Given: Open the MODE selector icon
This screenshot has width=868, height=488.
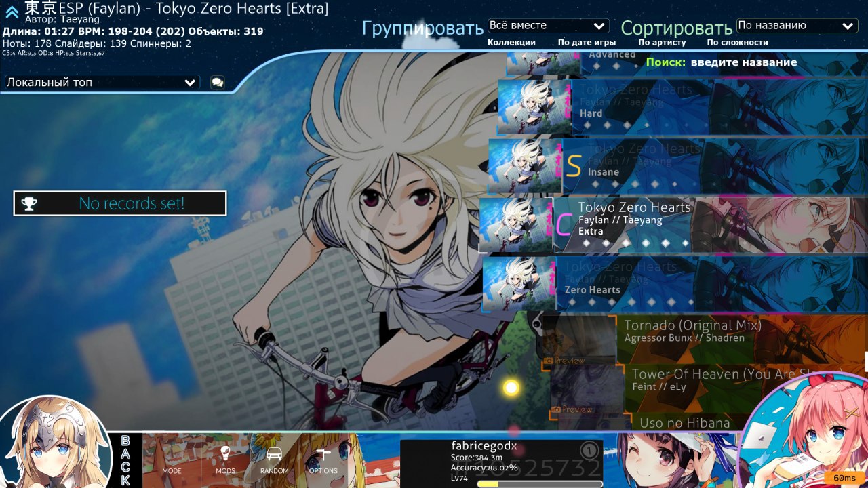Looking at the screenshot, I should point(172,460).
